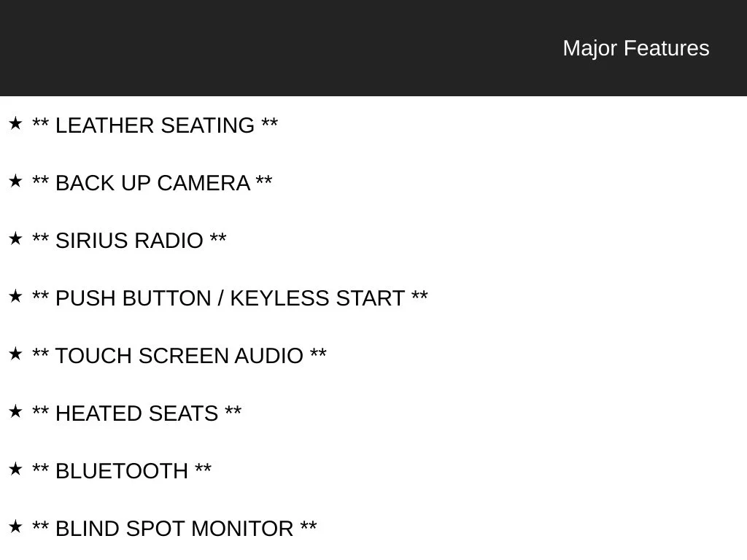Select the PUSH BUTTON / KEYLESS START text
The image size is (747, 560).
230,298
